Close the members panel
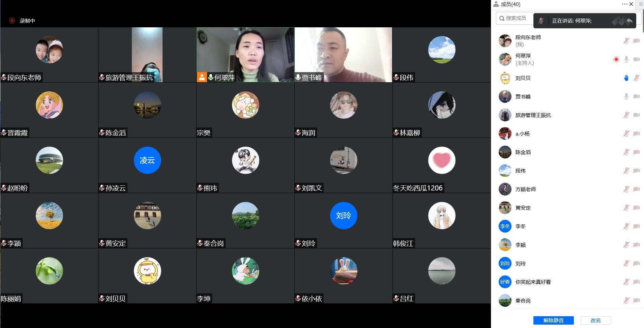644x328 pixels. click(631, 4)
